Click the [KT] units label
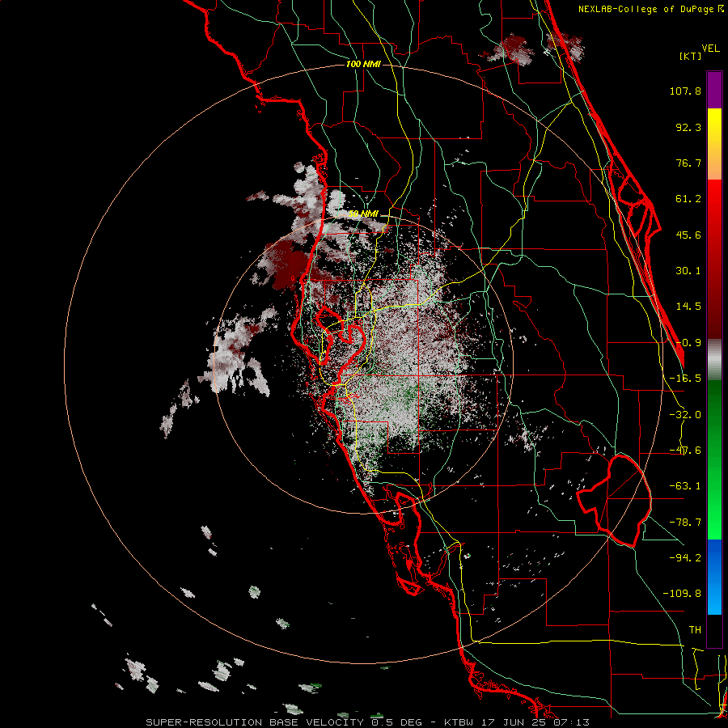The image size is (728, 728). [x=691, y=56]
